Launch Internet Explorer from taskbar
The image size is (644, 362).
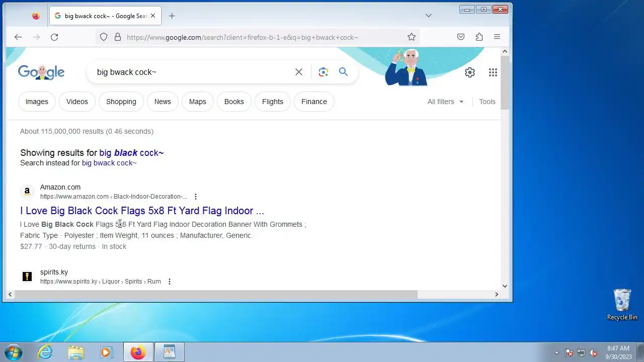point(45,352)
